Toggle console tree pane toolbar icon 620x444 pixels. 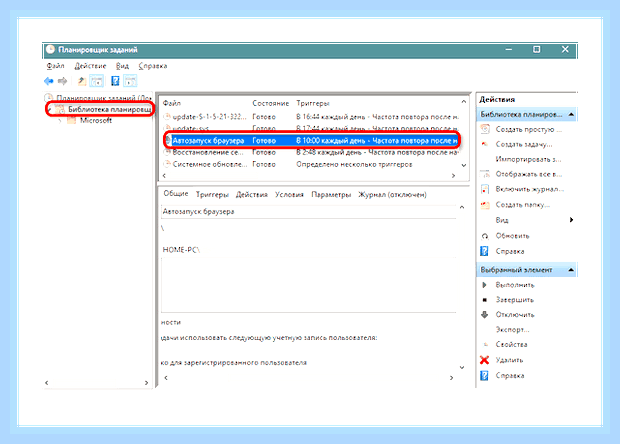click(96, 81)
